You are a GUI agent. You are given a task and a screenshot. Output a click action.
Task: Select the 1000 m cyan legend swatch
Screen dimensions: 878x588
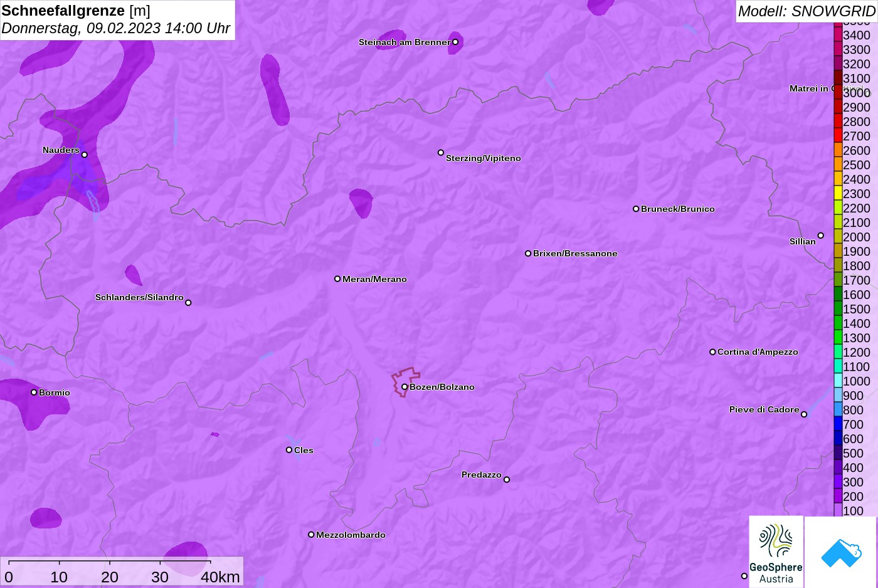pyautogui.click(x=838, y=381)
